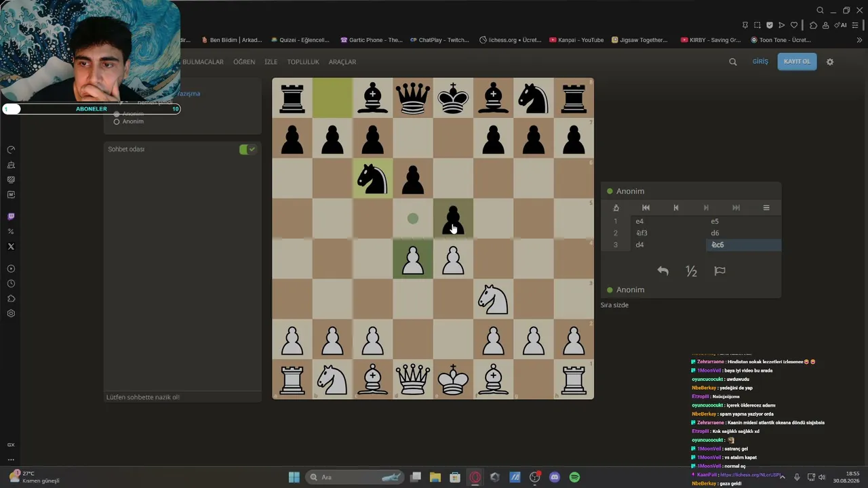Offer a draw with the ½ icon
Image resolution: width=868 pixels, height=488 pixels.
pos(692,271)
